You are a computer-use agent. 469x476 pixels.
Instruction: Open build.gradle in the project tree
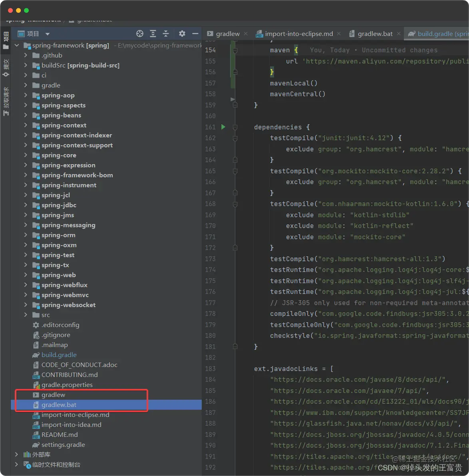click(59, 355)
